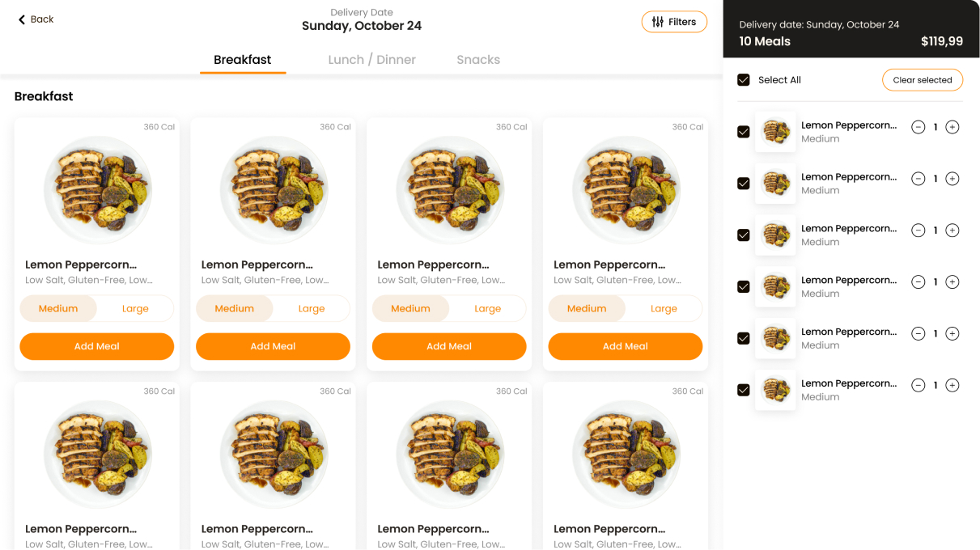
Task: Open the Snacks tab
Action: pos(478,60)
